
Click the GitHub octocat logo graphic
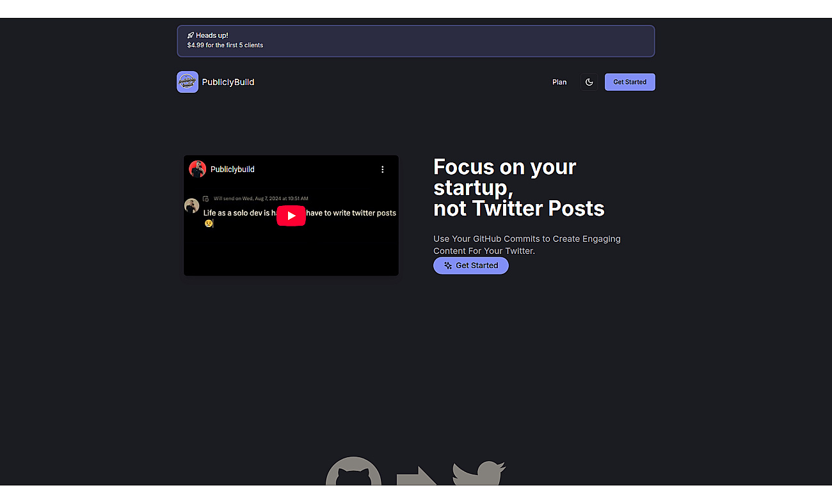click(x=353, y=471)
